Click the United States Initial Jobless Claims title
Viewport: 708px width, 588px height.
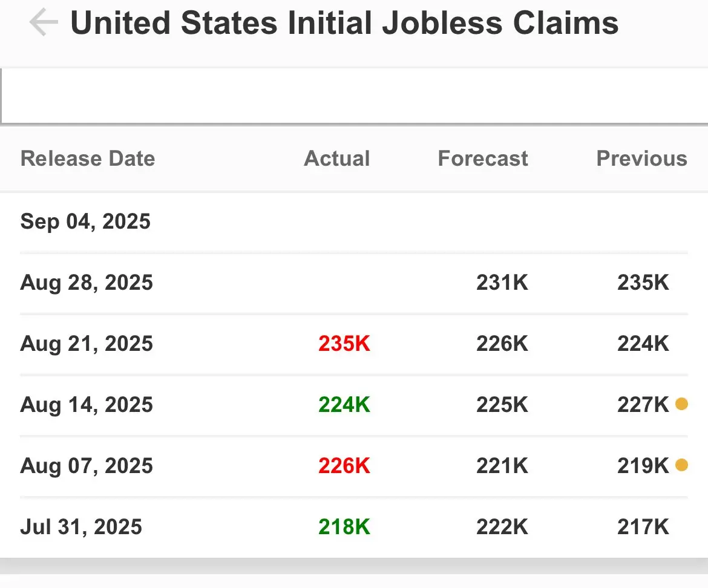(x=344, y=23)
